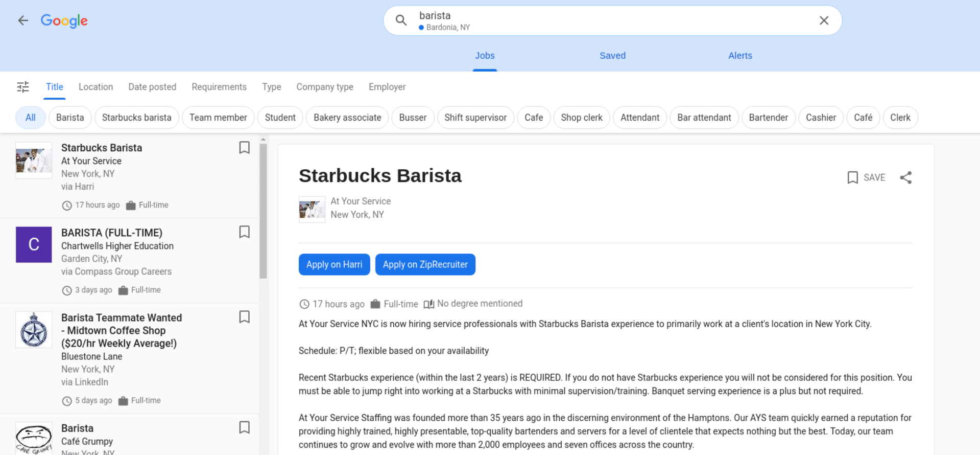Click Apply on ZipRecruiter button
Screen dimensions: 980x455
pos(425,264)
